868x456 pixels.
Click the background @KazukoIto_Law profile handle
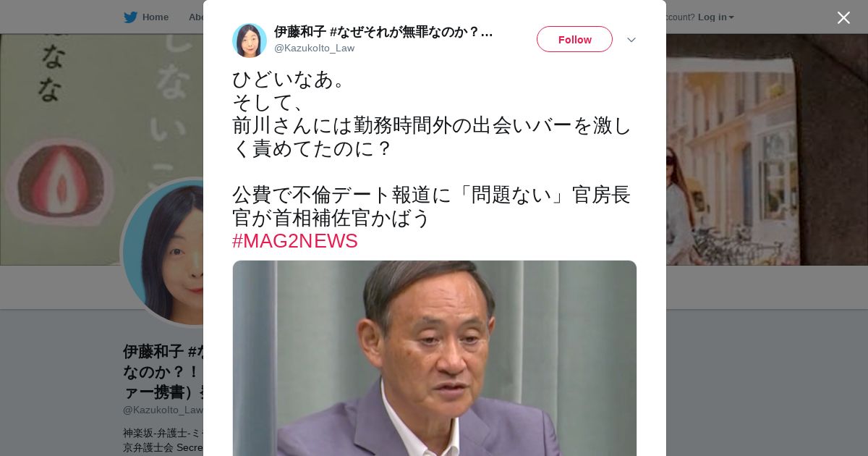coord(163,410)
